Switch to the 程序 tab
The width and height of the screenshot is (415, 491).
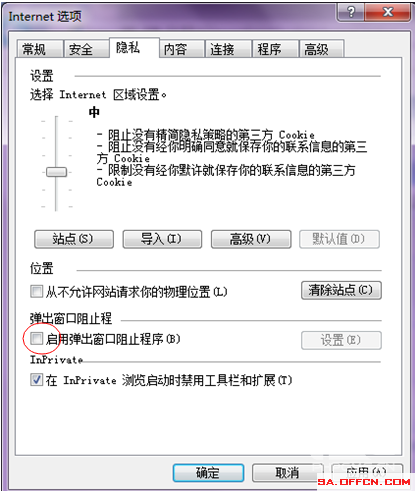[x=275, y=50]
